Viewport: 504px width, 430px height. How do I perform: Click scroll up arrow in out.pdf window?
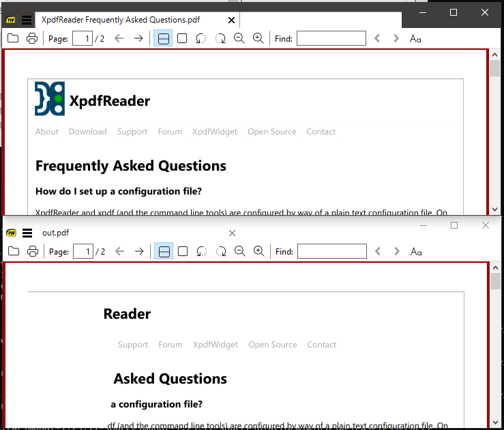pyautogui.click(x=495, y=268)
